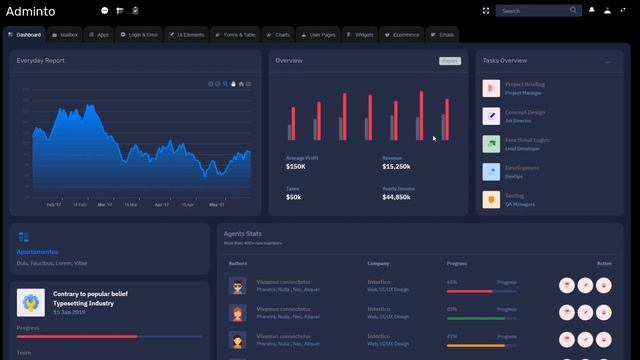
Task: Click the sunglasses avatar in Agents Stats
Action: pos(237,286)
